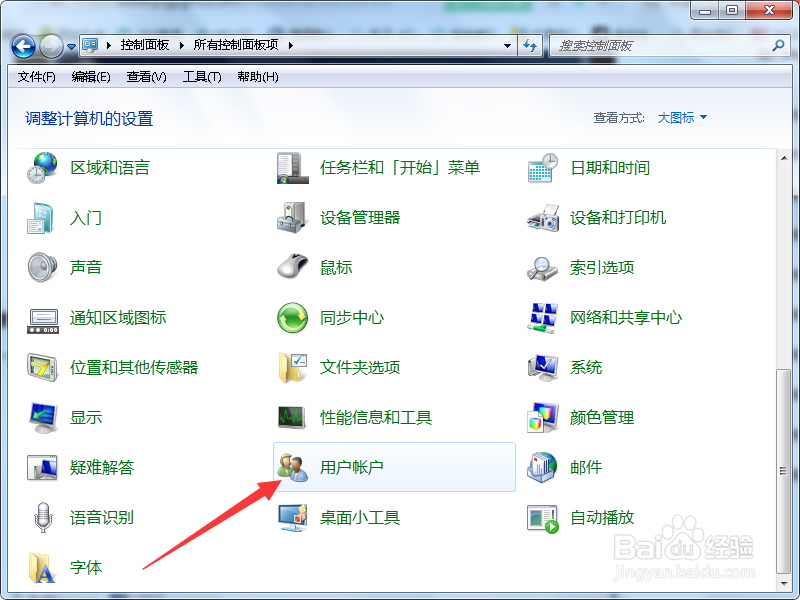800x600 pixels.
Task: Open the 帮助(H) menu
Action: coord(258,77)
